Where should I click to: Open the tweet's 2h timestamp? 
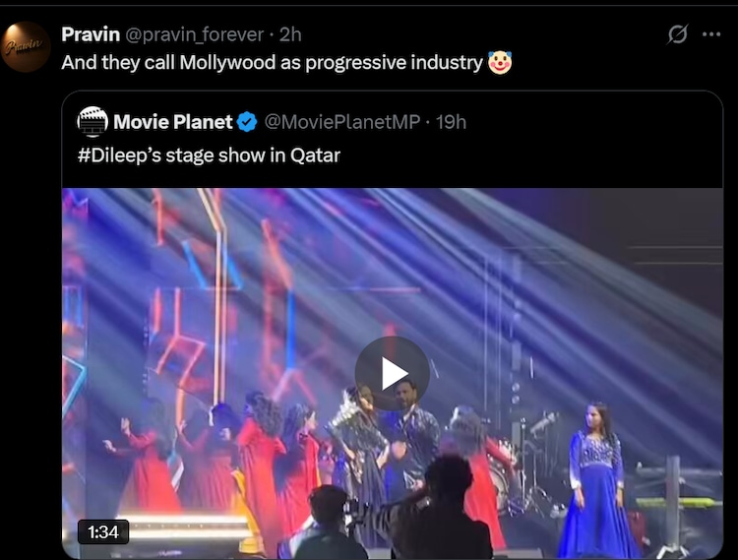[x=290, y=34]
